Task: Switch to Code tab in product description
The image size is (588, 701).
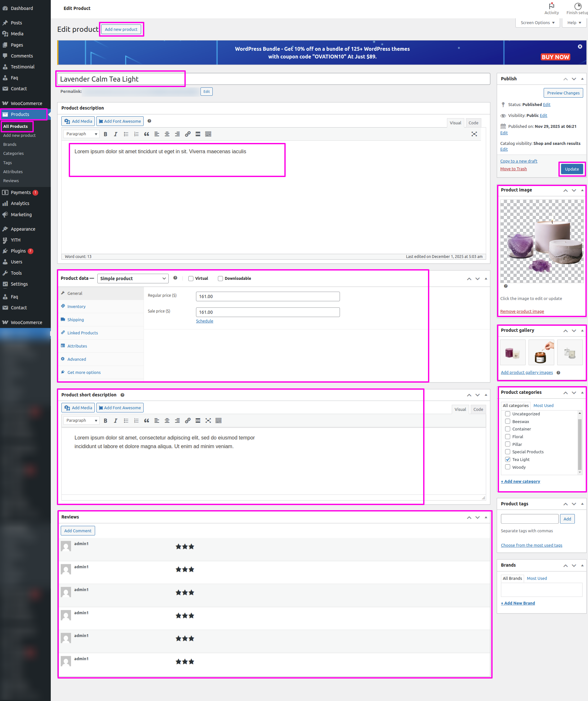Action: click(x=473, y=123)
